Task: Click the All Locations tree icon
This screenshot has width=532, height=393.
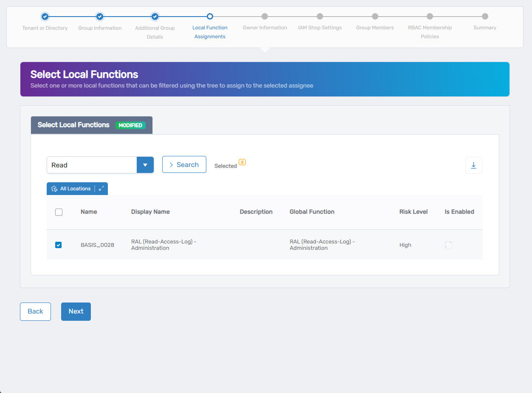Action: pos(54,189)
